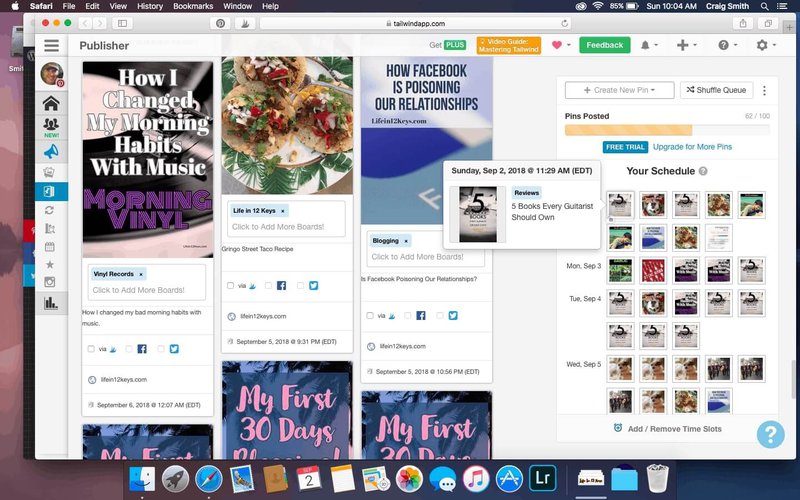Expand the notifications bell dropdown

point(649,45)
